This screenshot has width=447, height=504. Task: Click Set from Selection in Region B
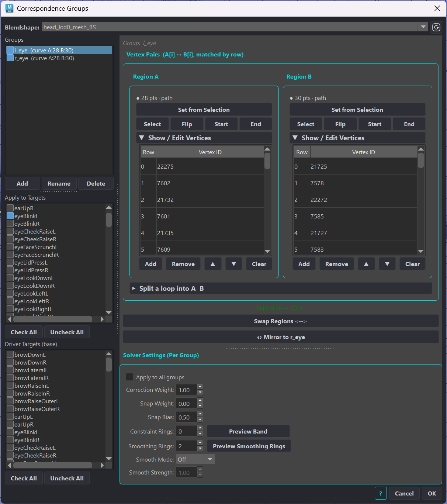[x=357, y=110]
